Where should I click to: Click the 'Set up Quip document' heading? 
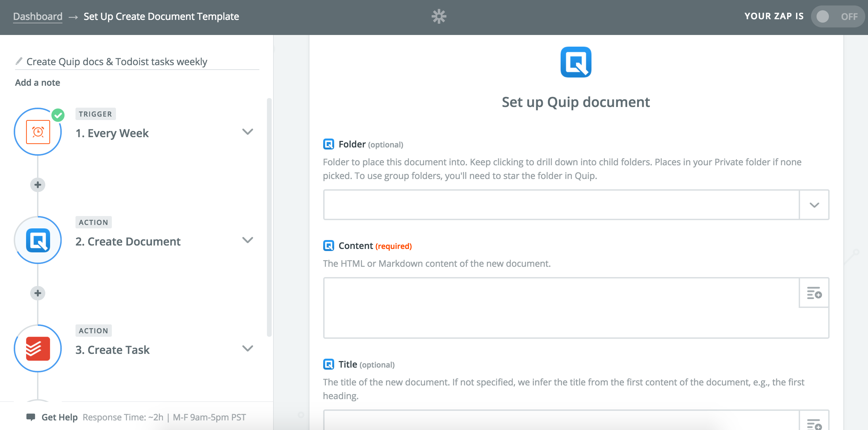point(576,102)
